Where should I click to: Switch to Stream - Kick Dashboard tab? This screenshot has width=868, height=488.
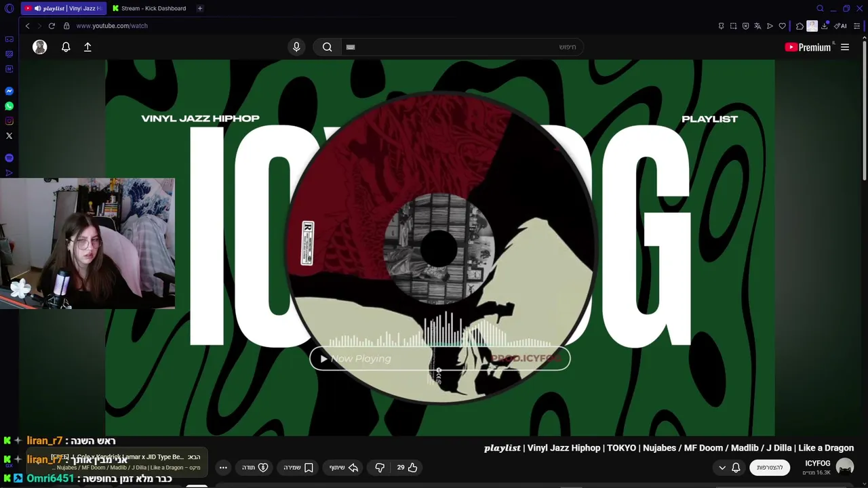tap(150, 8)
